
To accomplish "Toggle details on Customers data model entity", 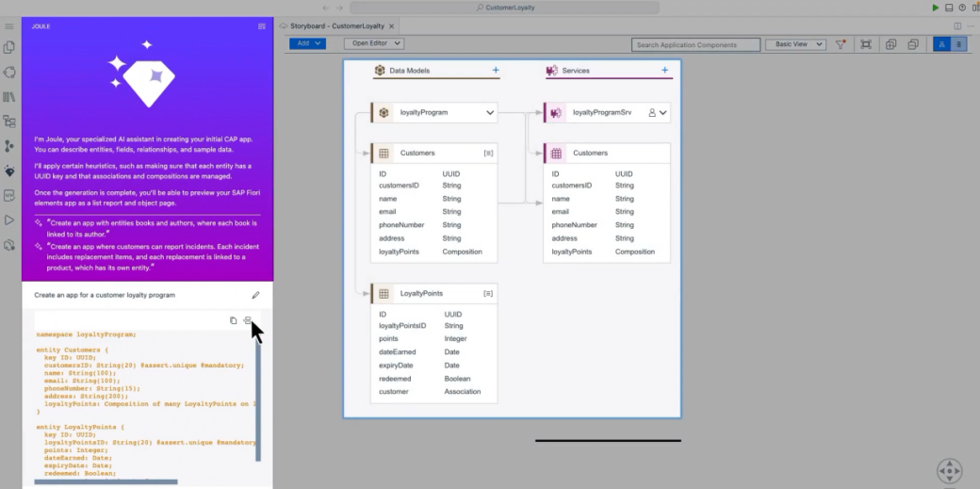I will click(x=487, y=153).
